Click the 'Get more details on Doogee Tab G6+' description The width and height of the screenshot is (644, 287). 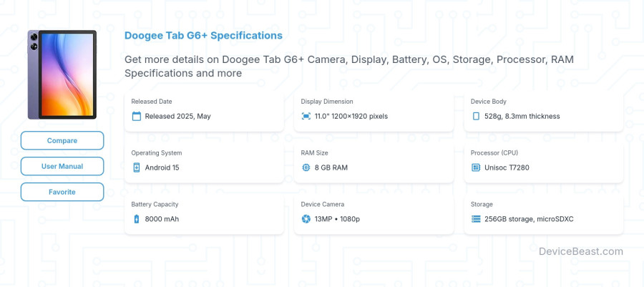(349, 66)
